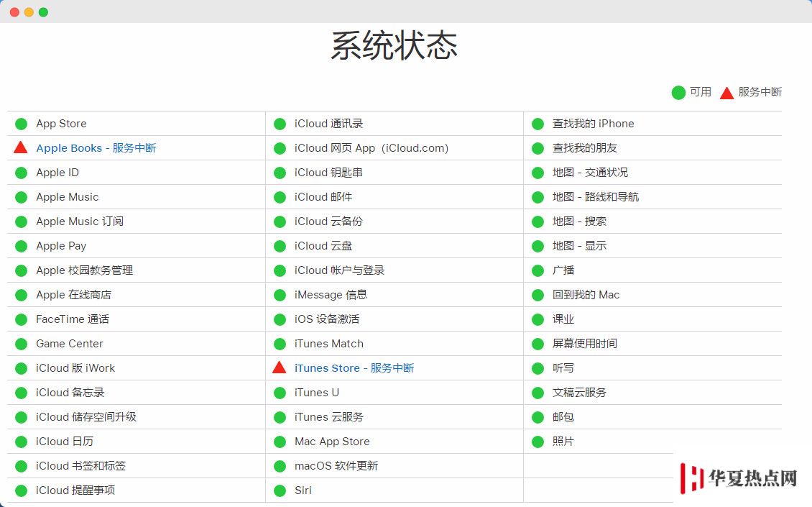This screenshot has width=812, height=507.
Task: Click the Apple 在线商店 entry
Action: click(73, 294)
